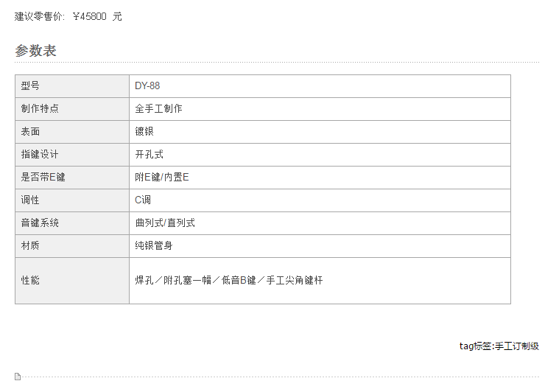Click the 全手工制作 cell
545x392 pixels.
click(320, 109)
